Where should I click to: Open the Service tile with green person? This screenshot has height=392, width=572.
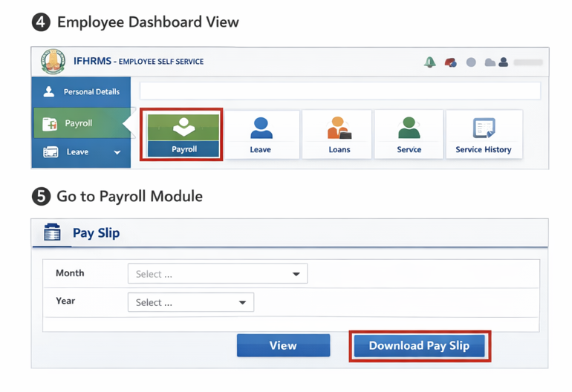point(409,134)
